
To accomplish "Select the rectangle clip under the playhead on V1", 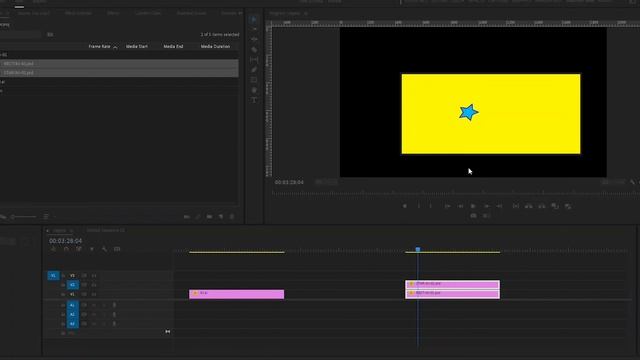I will coord(452,294).
